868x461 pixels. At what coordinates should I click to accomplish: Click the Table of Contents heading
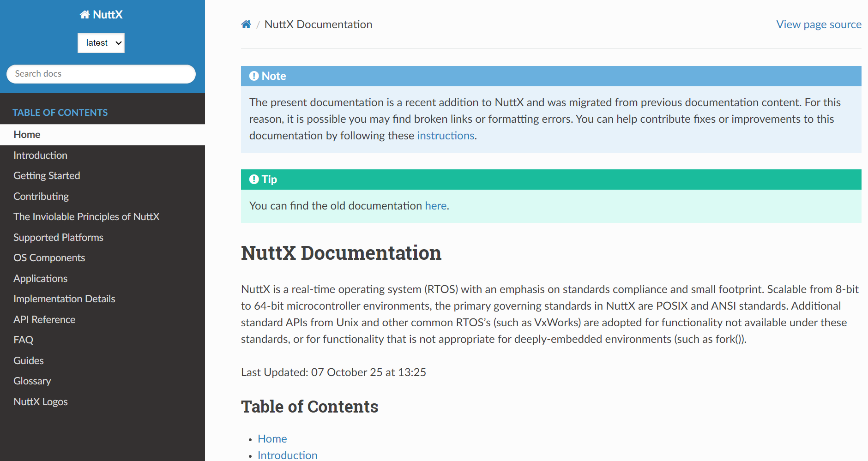click(x=309, y=407)
